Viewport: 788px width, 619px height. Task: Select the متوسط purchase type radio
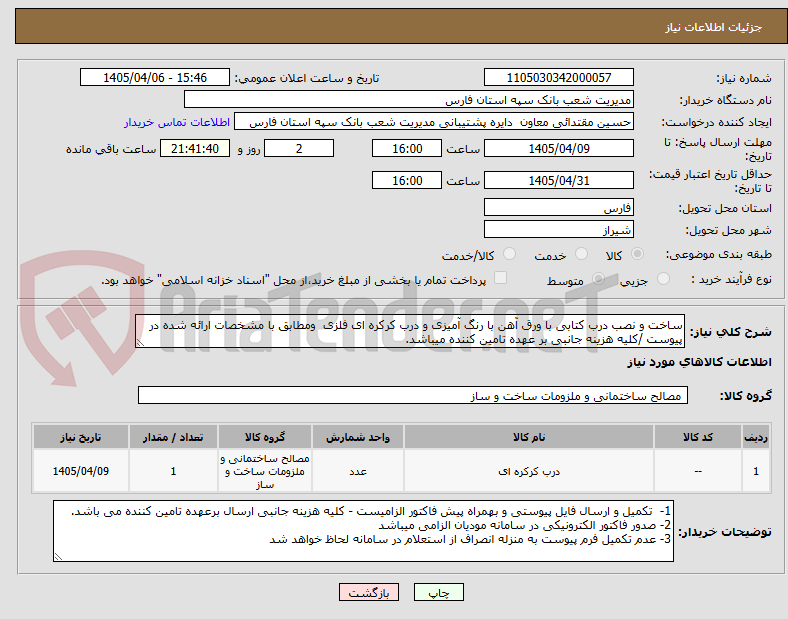tap(598, 279)
